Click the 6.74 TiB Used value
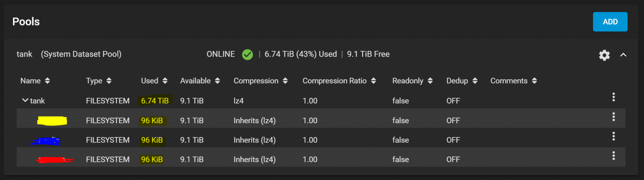644x180 pixels. (x=155, y=101)
